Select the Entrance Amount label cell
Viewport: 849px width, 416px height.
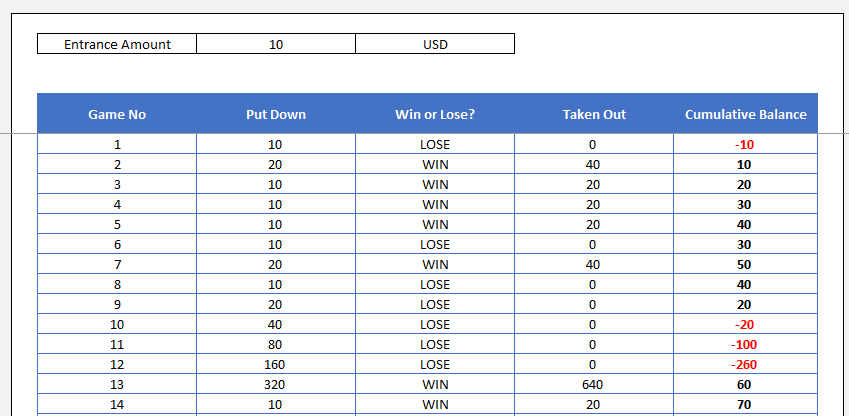click(117, 44)
